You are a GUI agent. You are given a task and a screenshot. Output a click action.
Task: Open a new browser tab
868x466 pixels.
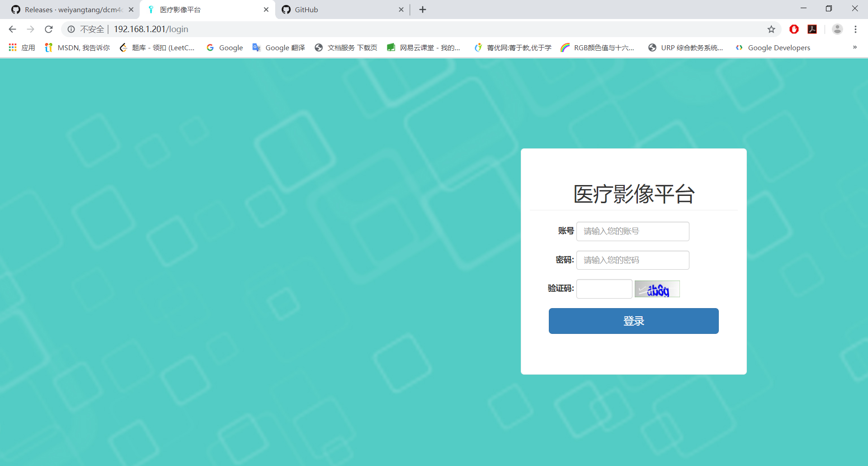point(423,10)
